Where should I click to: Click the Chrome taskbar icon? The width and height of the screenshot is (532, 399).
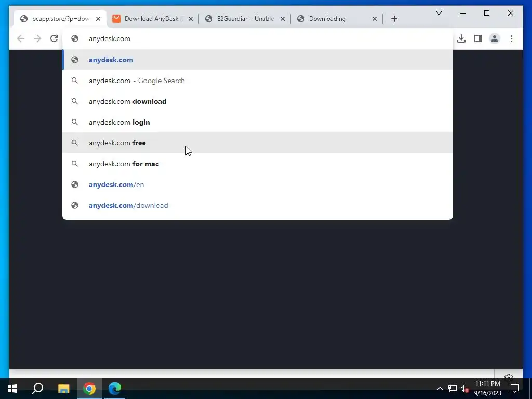[x=89, y=389]
